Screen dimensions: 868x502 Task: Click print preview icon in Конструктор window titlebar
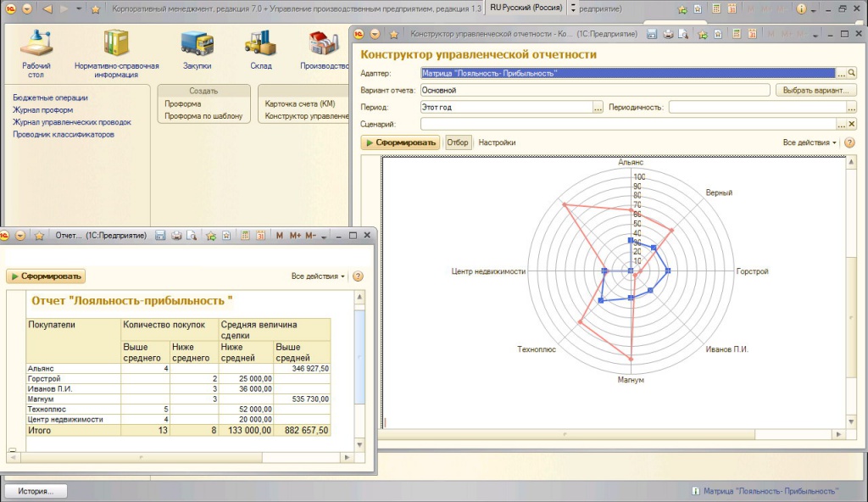(684, 35)
